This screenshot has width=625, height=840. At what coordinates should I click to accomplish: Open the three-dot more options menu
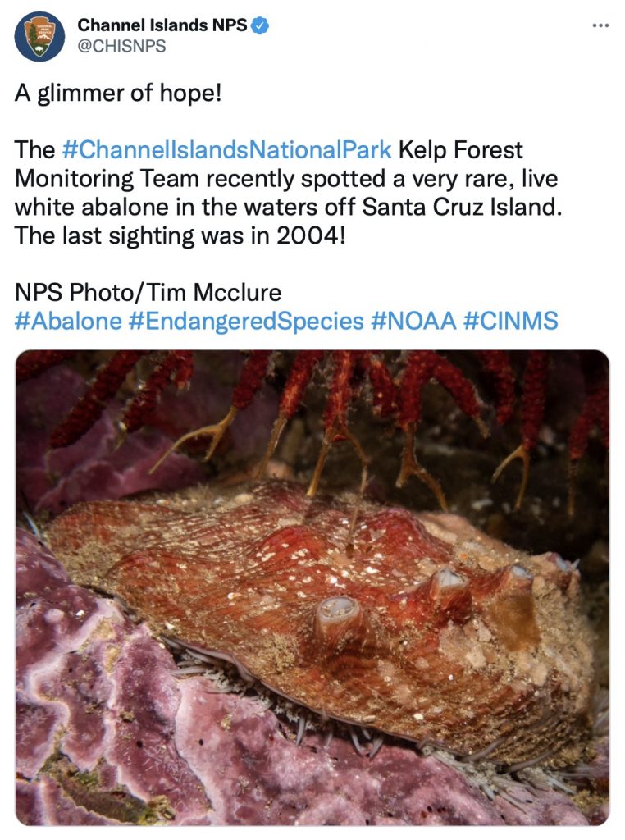(x=600, y=25)
